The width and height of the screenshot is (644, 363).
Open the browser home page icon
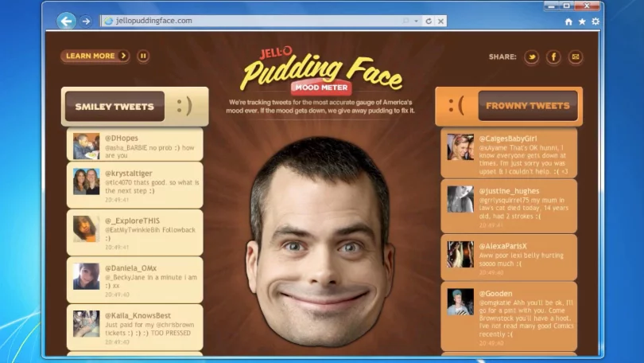(568, 21)
